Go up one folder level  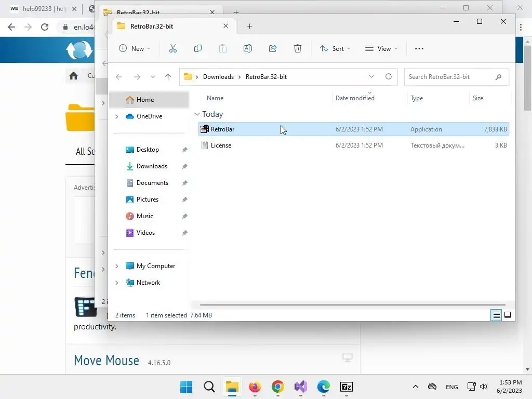(168, 77)
